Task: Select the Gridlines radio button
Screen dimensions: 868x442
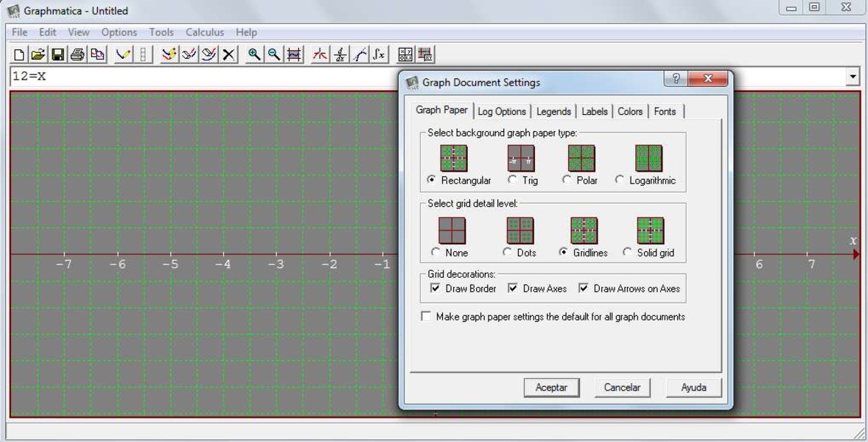Action: click(x=564, y=252)
